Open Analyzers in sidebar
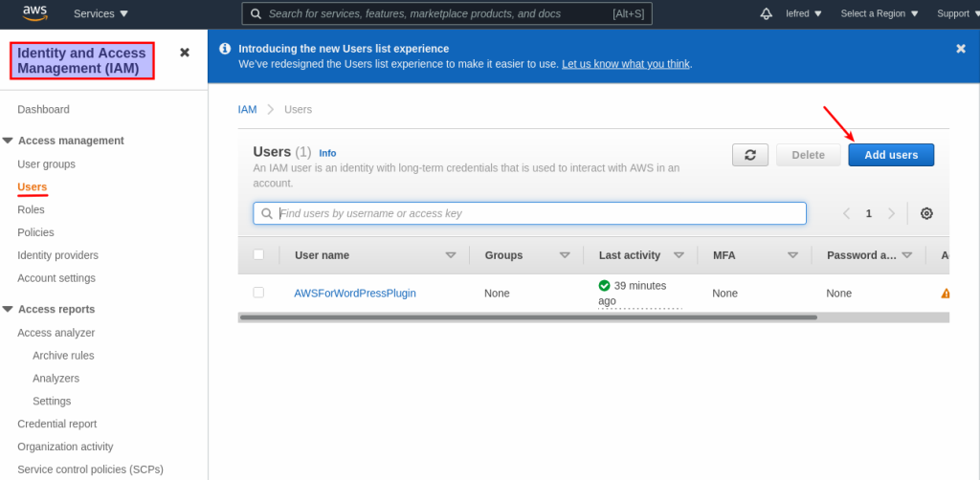 [56, 379]
